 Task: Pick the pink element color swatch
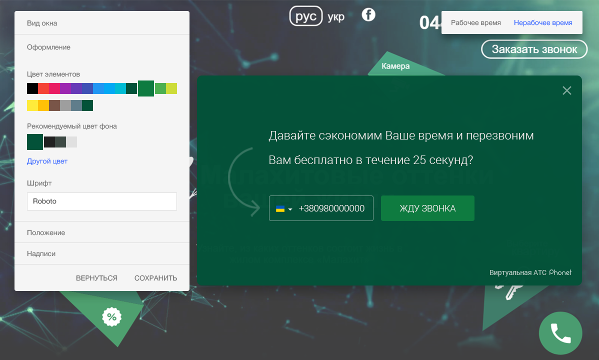tap(55, 88)
